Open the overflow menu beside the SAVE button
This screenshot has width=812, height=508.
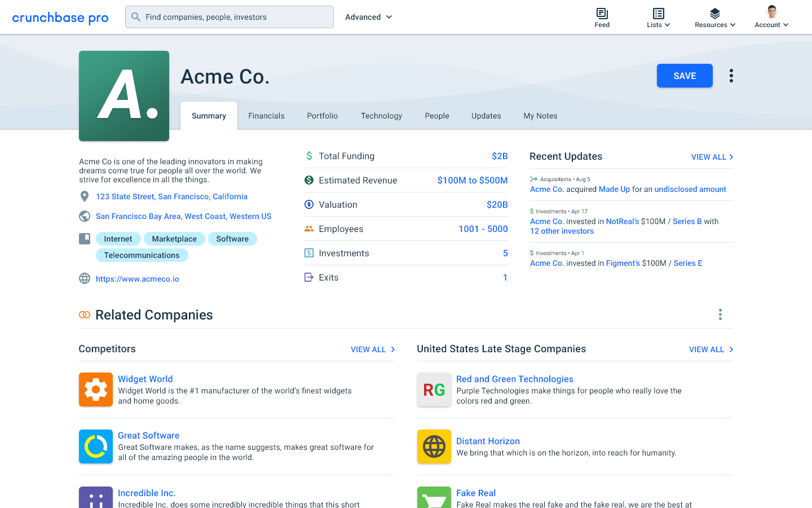click(731, 75)
